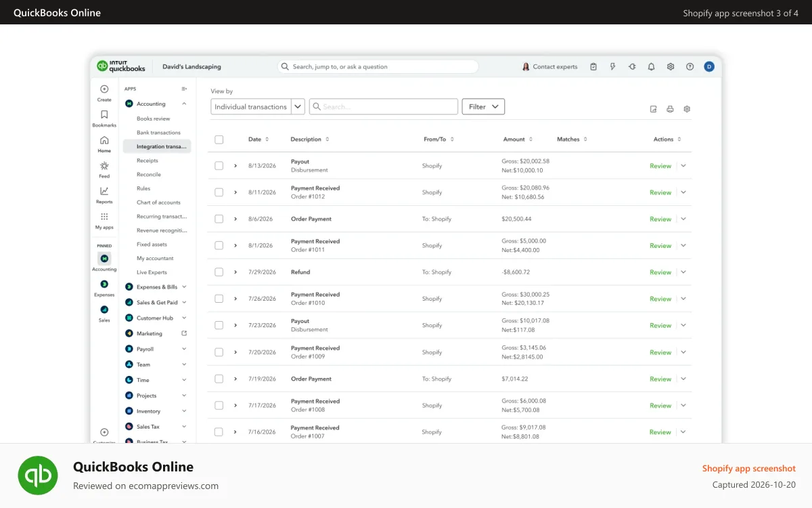812x508 pixels.
Task: Open the help question mark icon
Action: coord(690,66)
